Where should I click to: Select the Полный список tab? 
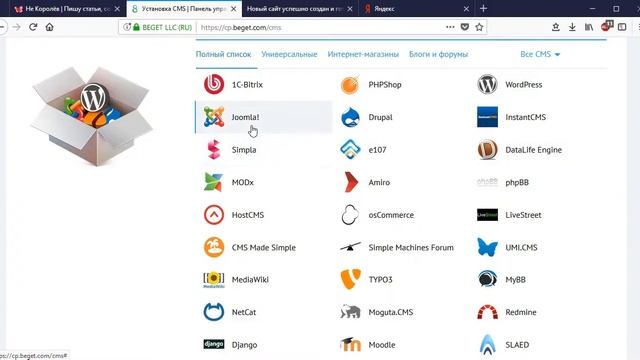(223, 54)
